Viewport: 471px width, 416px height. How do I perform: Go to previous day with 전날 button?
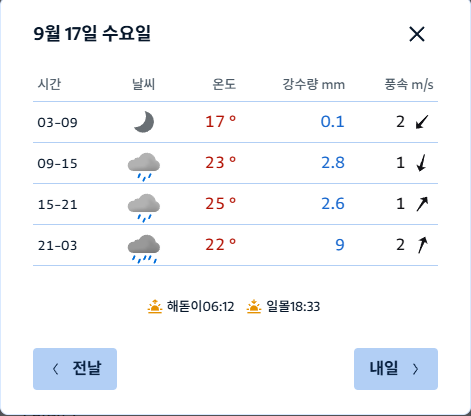point(75,369)
